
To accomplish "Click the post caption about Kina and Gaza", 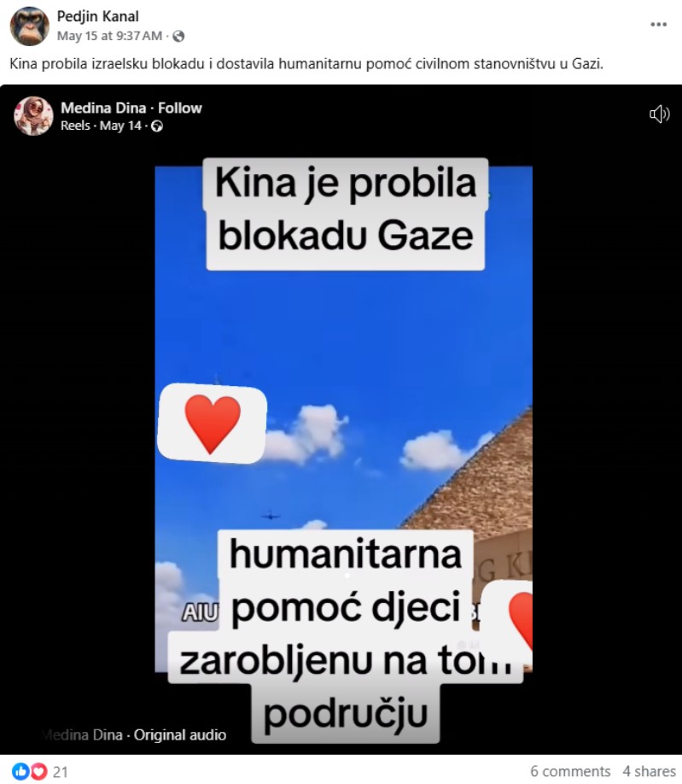I will 306,64.
